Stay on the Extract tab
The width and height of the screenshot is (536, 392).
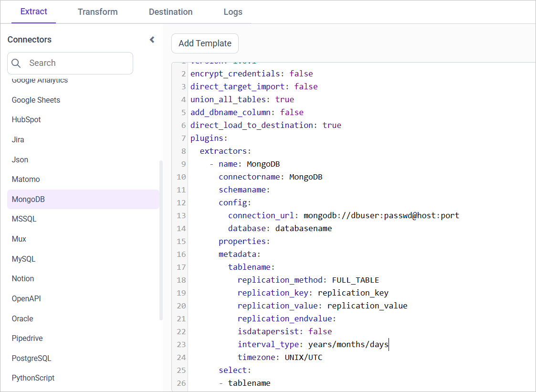(33, 11)
